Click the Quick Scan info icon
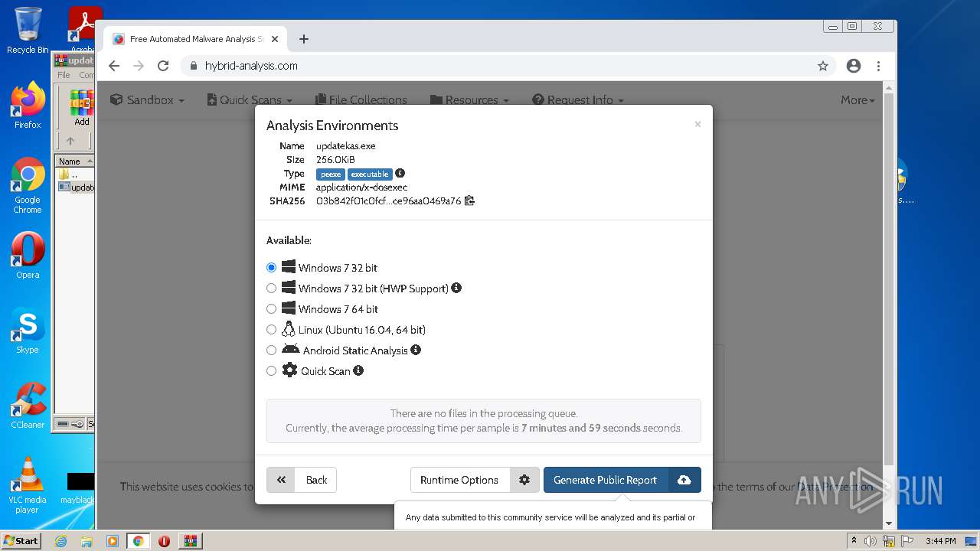Screen dimensions: 980x551 point(358,370)
